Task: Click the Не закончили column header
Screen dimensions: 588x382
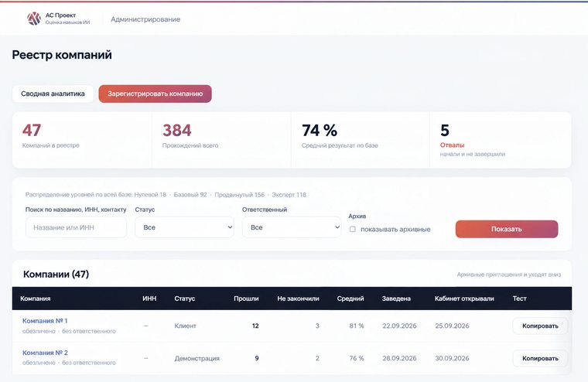Action: tap(298, 298)
